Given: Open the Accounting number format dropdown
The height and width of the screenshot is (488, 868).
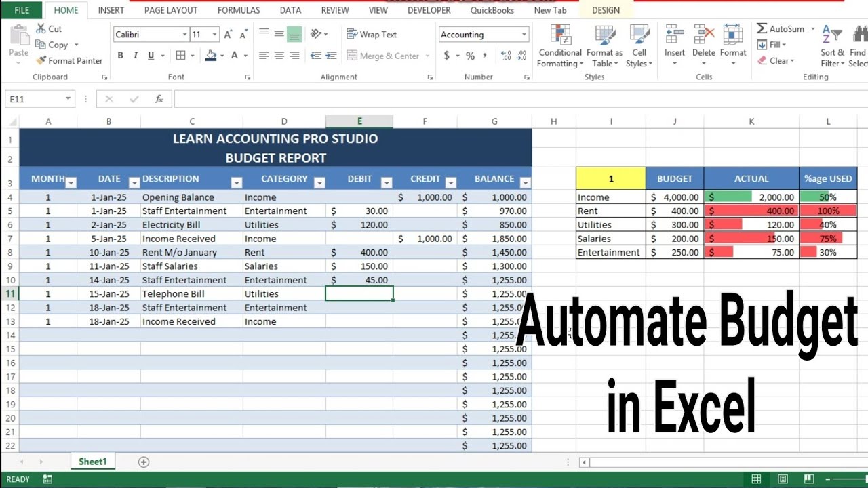Looking at the screenshot, I should point(524,35).
